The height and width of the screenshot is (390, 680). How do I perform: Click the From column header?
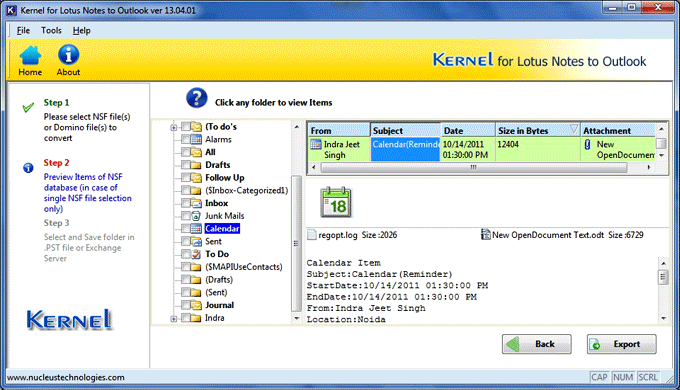339,130
